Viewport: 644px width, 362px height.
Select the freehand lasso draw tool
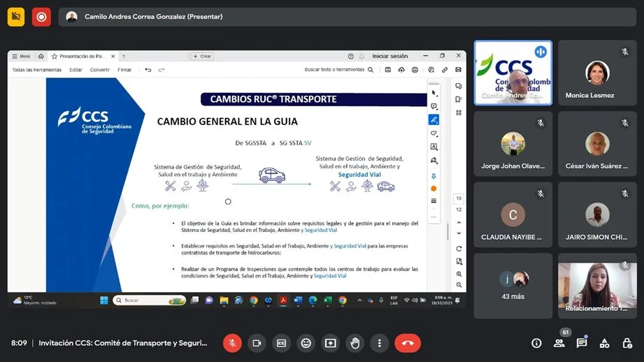434,133
